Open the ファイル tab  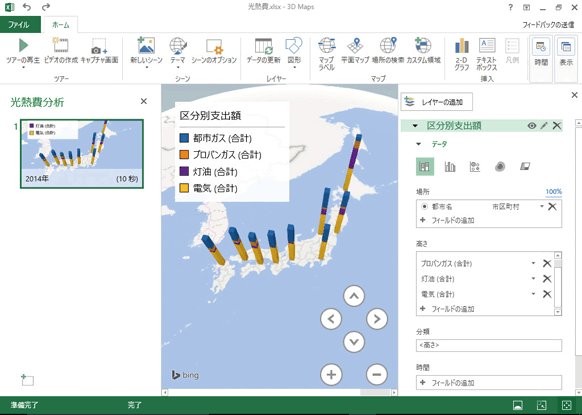point(19,24)
